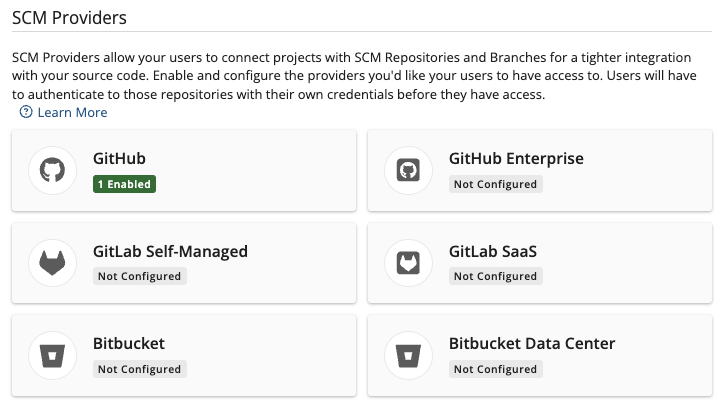Click the GitLab Self-Managed fox icon
This screenshot has height=407, width=725.
[x=52, y=262]
